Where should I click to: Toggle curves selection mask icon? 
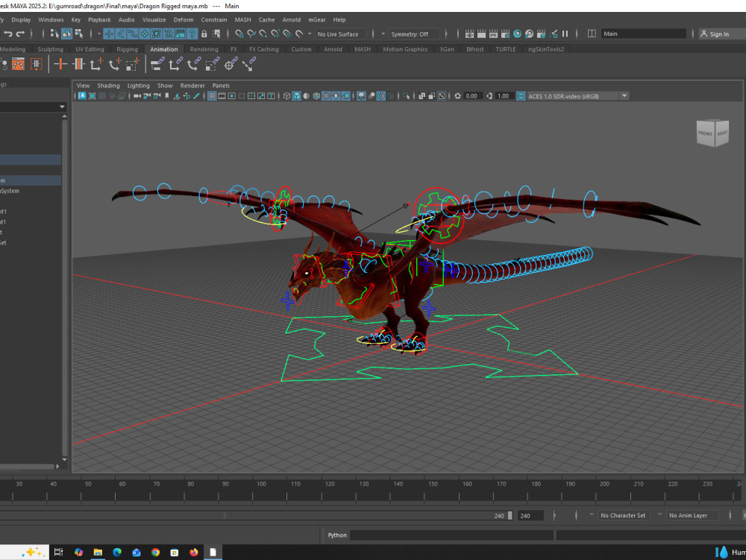pos(133,34)
